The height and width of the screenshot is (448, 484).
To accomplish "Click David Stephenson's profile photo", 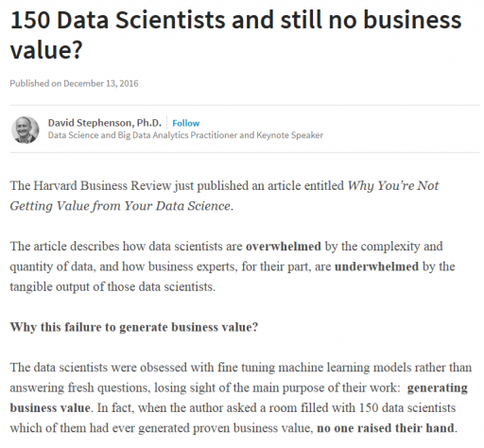I will click(x=26, y=129).
